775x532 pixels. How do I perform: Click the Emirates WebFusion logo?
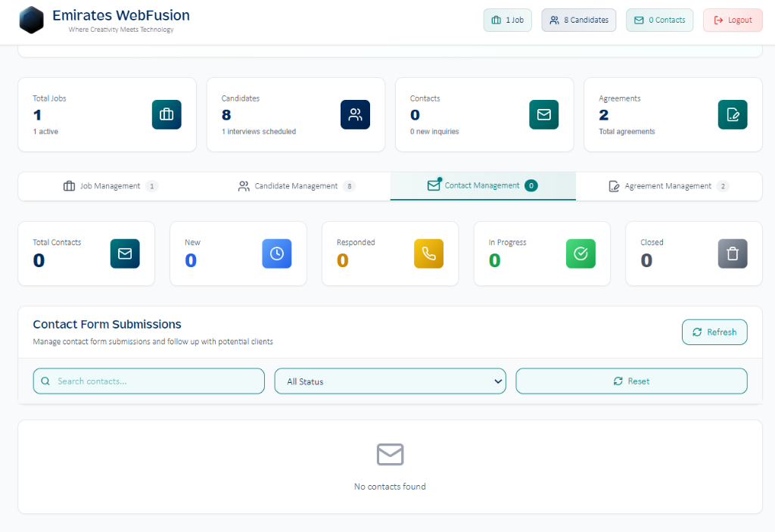(x=31, y=20)
